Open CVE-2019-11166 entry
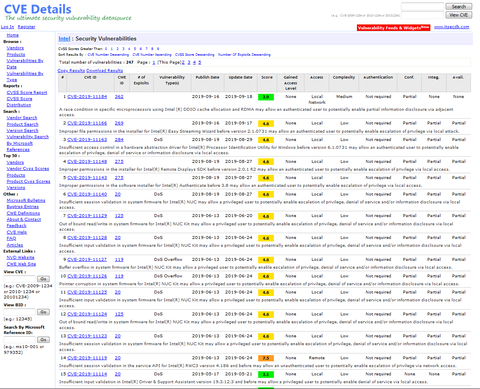 (87, 123)
